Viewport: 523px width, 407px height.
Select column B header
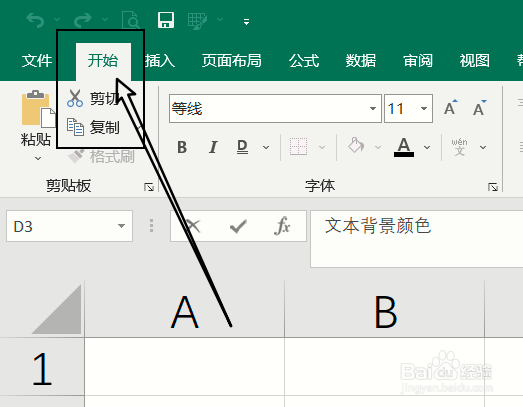click(385, 309)
